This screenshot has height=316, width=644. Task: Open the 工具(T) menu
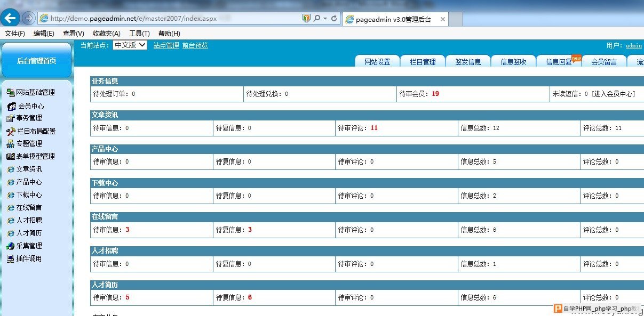(139, 34)
